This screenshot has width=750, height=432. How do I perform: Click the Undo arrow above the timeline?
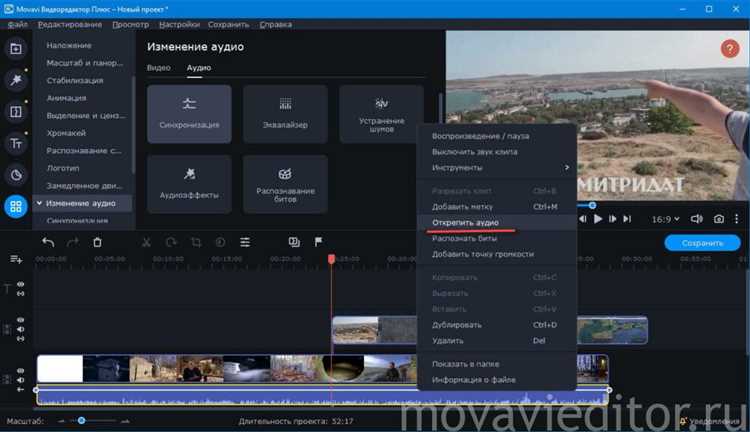pyautogui.click(x=48, y=242)
